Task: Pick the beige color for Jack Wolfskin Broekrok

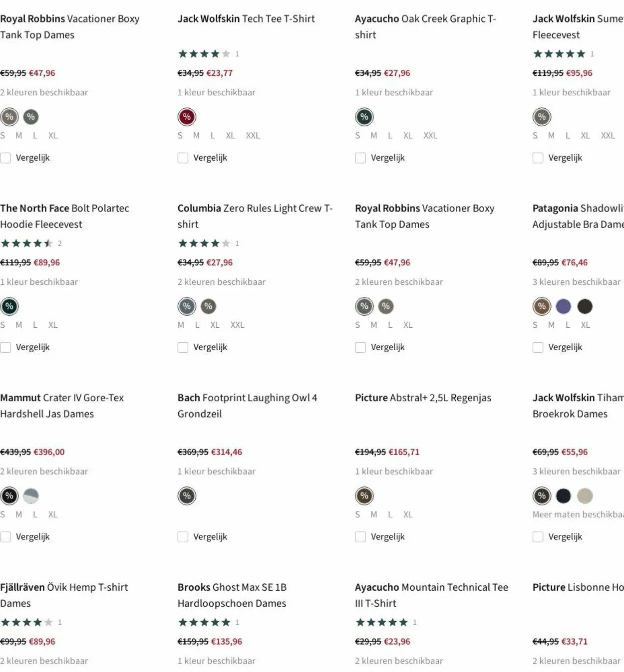Action: (585, 496)
